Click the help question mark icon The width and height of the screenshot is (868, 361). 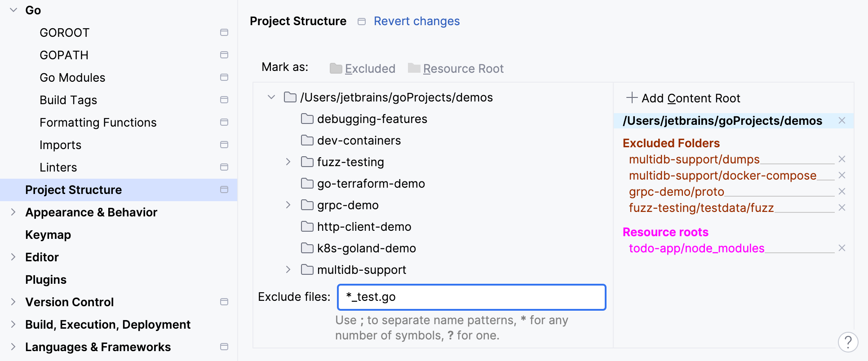pyautogui.click(x=848, y=343)
